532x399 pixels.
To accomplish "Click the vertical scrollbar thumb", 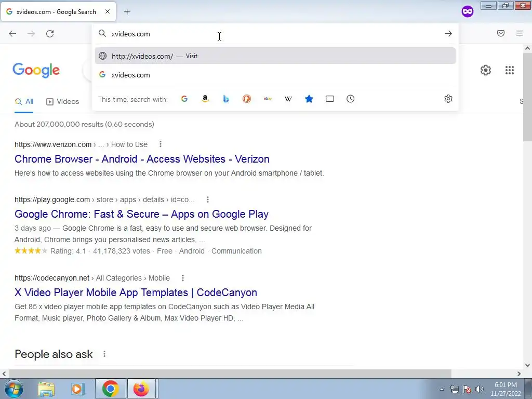I will 527,97.
